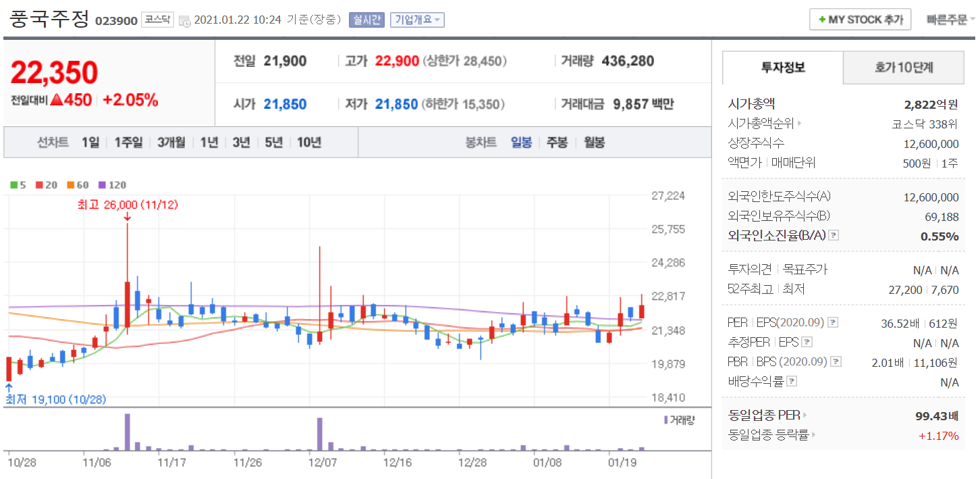Click the arrow icon next to 시가총액순위
The height and width of the screenshot is (479, 980).
click(800, 124)
